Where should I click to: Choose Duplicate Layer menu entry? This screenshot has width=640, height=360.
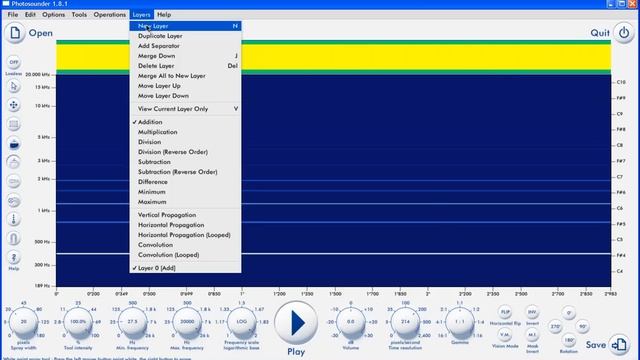(x=185, y=36)
